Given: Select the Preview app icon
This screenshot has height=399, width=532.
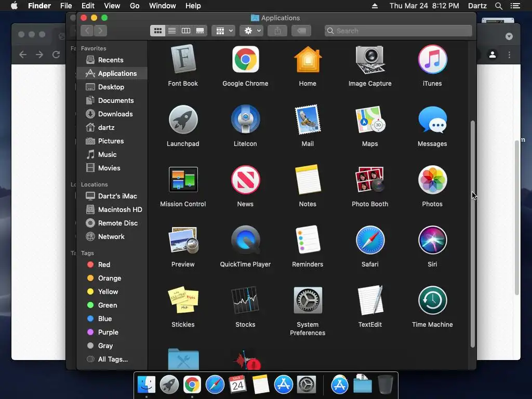Looking at the screenshot, I should (183, 240).
